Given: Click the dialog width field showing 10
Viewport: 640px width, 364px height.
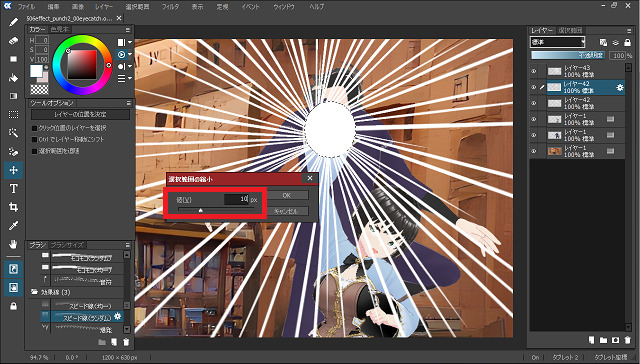Looking at the screenshot, I should pyautogui.click(x=236, y=199).
